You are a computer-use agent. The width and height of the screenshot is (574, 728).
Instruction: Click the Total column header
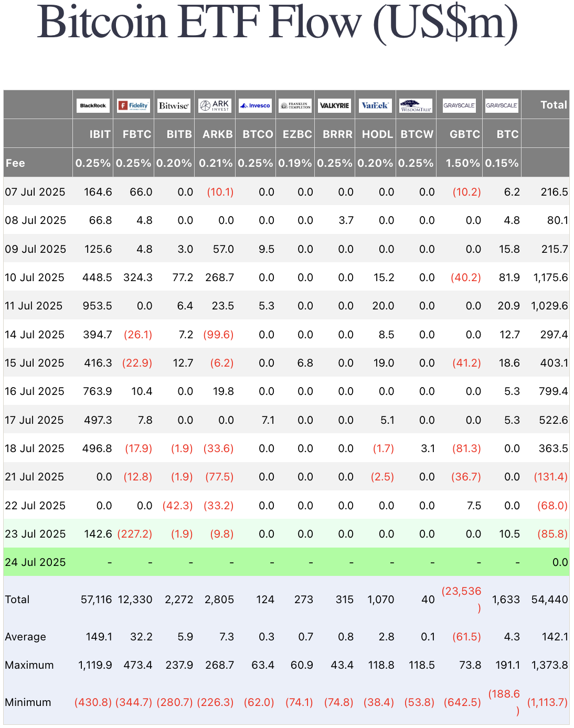(x=554, y=105)
